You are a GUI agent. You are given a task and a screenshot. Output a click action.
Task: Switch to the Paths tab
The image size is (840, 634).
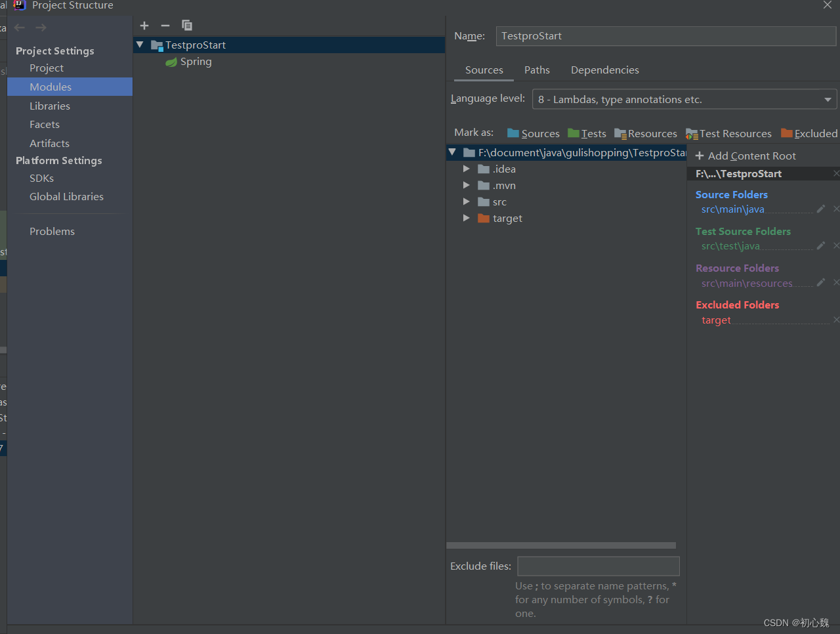537,70
